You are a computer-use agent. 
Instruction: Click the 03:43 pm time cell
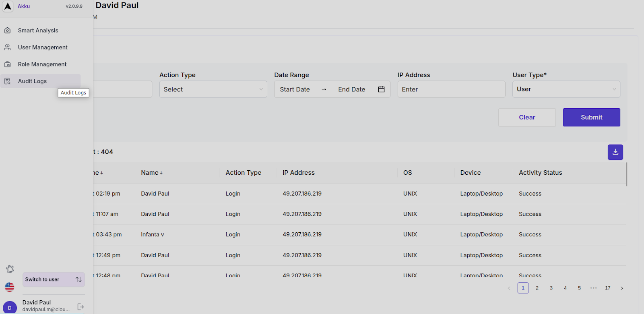(x=108, y=235)
